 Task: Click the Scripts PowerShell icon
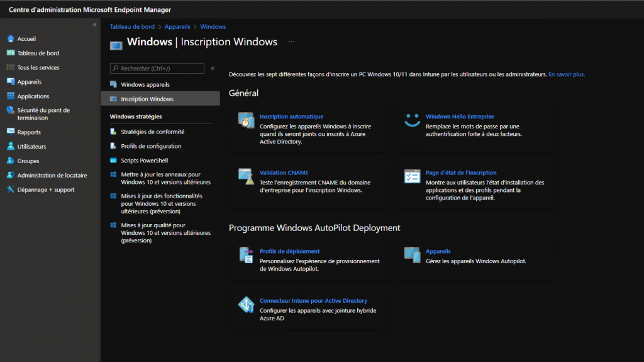coord(113,161)
